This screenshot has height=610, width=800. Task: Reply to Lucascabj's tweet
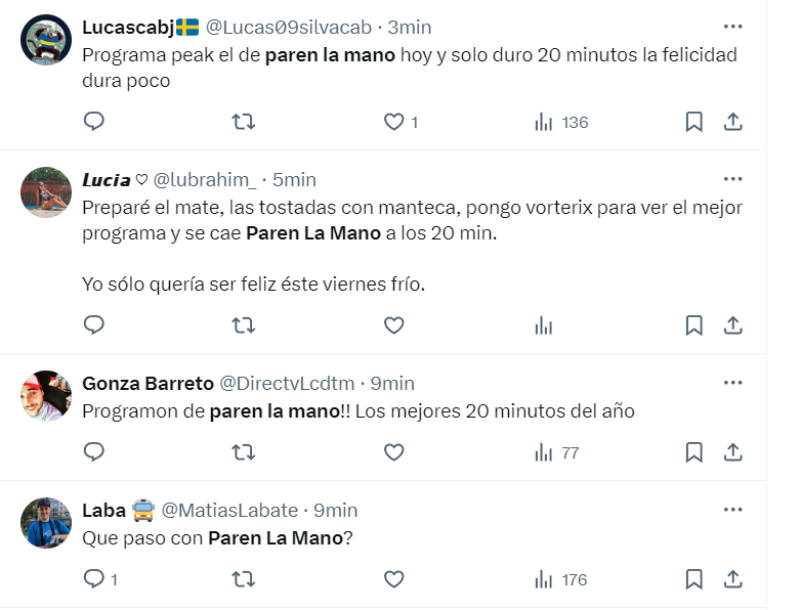[94, 122]
